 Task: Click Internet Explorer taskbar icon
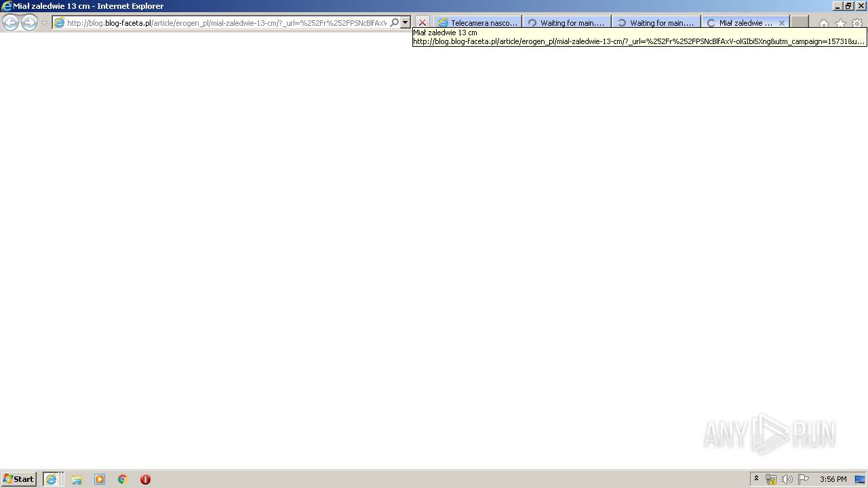point(52,479)
